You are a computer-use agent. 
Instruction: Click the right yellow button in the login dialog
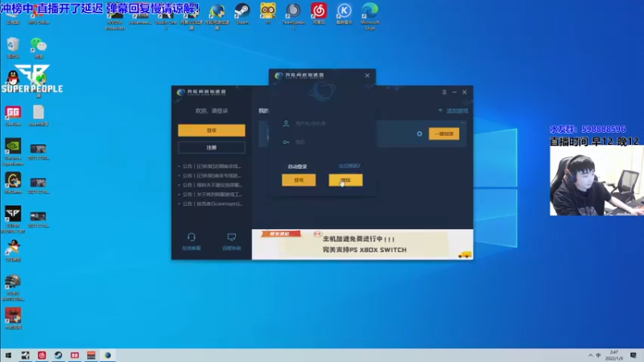click(345, 180)
